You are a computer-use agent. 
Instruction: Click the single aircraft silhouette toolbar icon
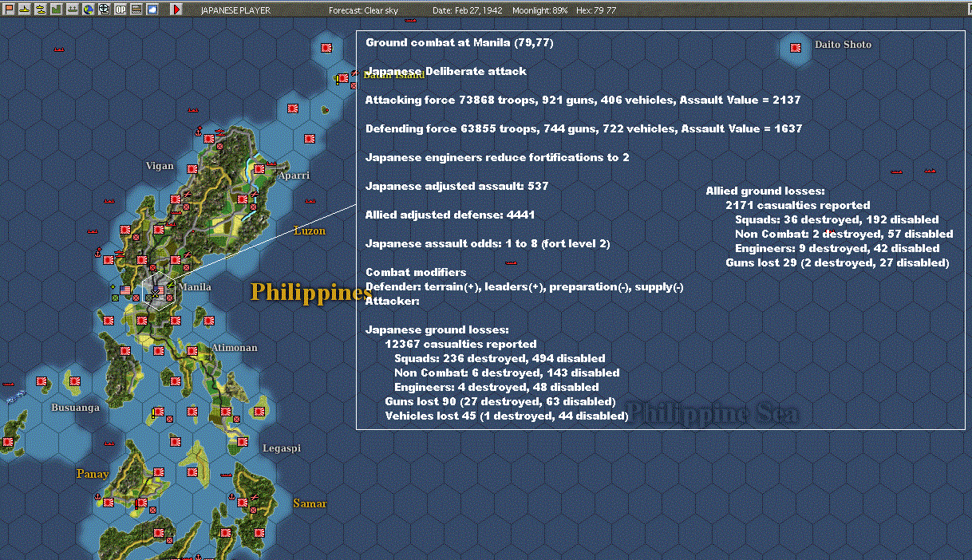[24, 10]
